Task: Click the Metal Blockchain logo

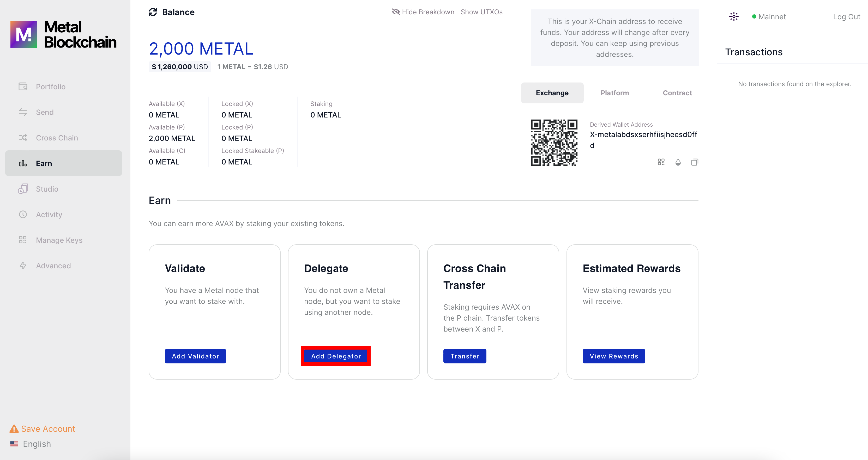Action: click(x=63, y=34)
